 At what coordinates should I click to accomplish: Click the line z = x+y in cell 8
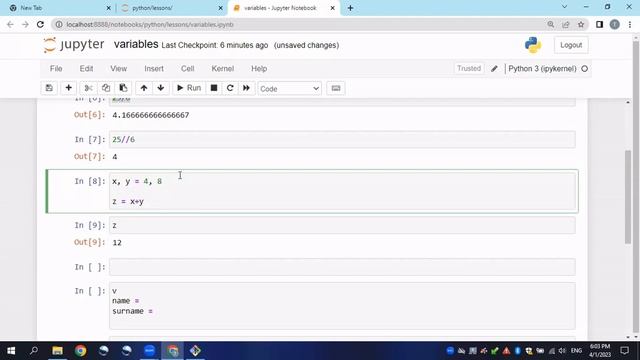pos(128,202)
